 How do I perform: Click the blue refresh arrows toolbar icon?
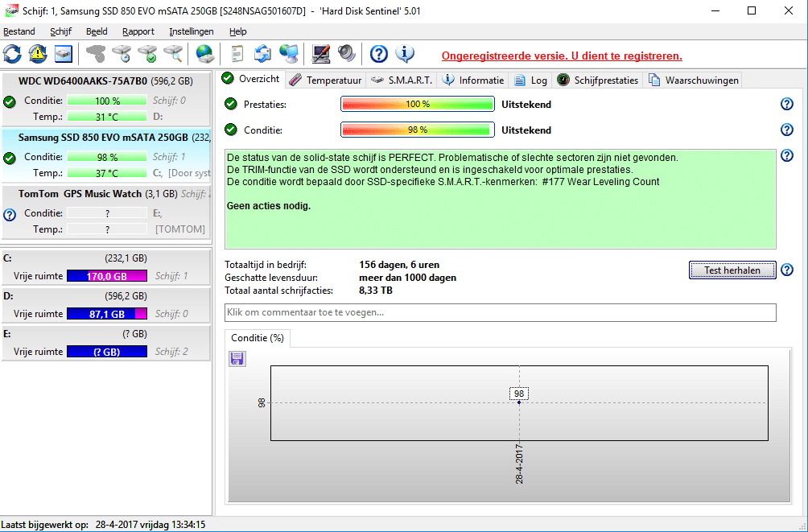point(12,54)
